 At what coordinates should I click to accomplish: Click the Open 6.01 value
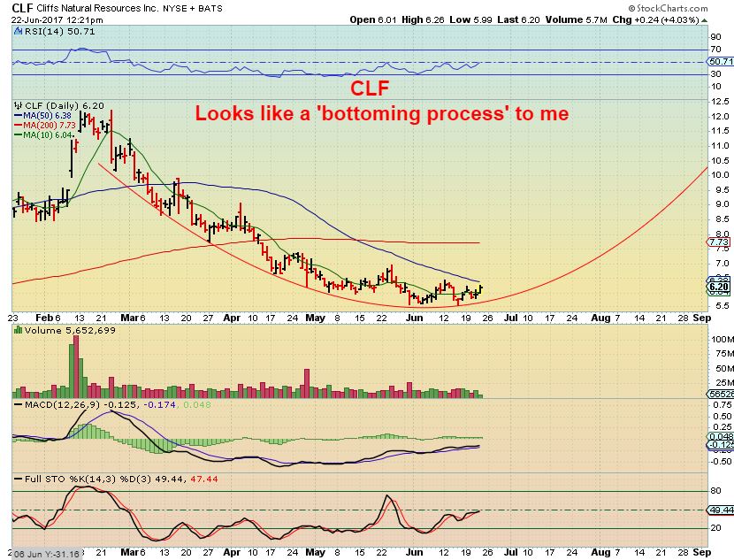point(372,20)
